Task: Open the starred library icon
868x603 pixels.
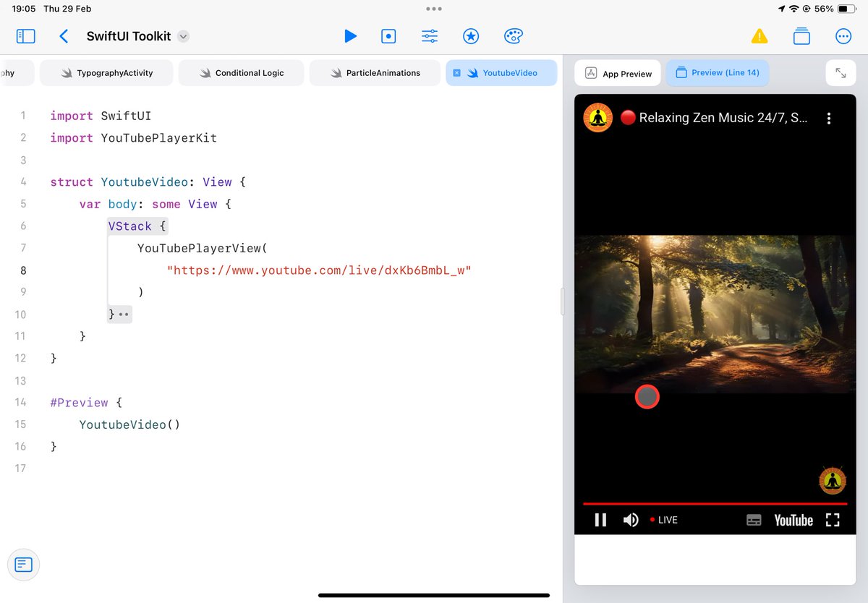Action: [x=471, y=36]
